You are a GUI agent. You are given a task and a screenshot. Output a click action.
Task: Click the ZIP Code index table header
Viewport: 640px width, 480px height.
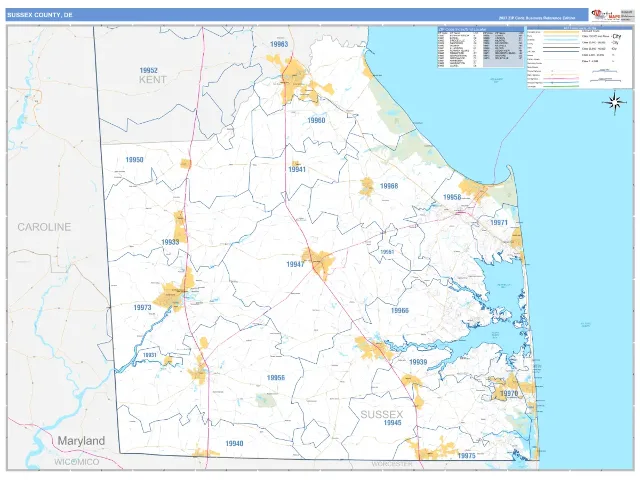tap(480, 29)
